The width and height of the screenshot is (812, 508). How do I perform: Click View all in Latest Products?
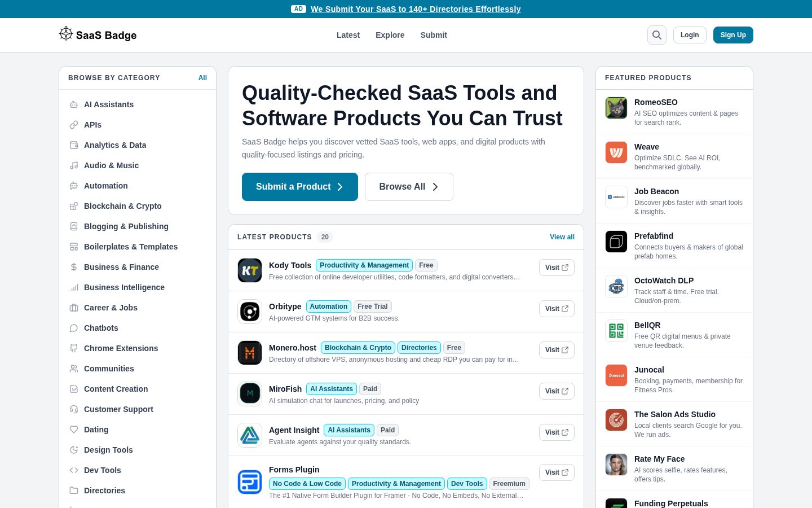tap(562, 237)
